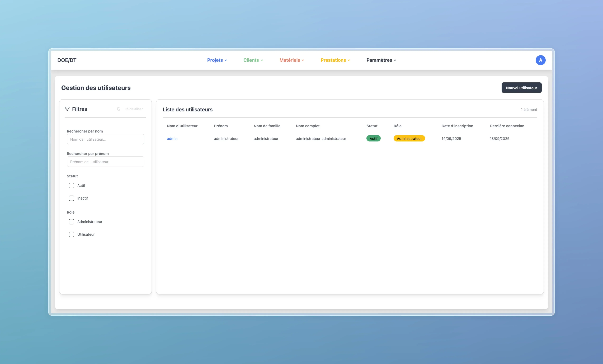Expand the Projets dropdown menu
The width and height of the screenshot is (603, 364).
[x=217, y=60]
